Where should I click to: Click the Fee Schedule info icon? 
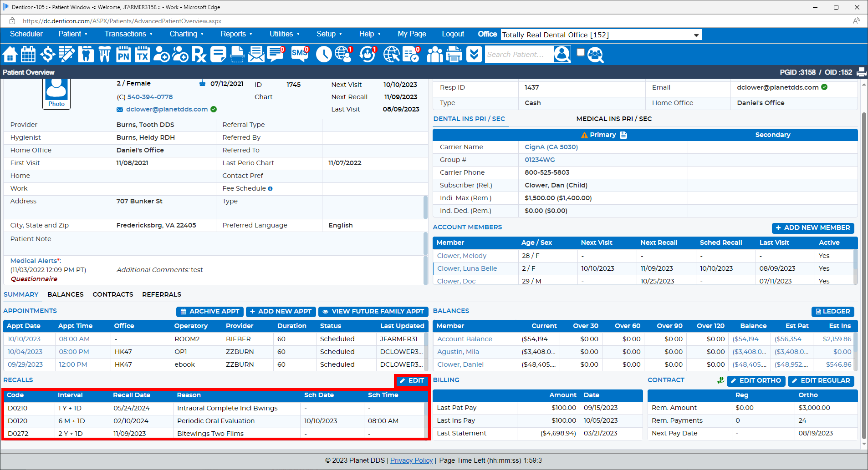pyautogui.click(x=270, y=189)
